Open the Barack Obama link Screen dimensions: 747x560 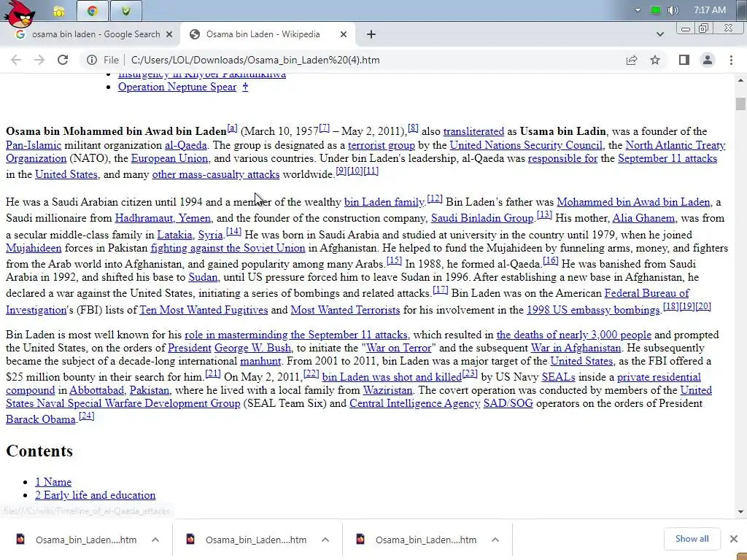41,419
